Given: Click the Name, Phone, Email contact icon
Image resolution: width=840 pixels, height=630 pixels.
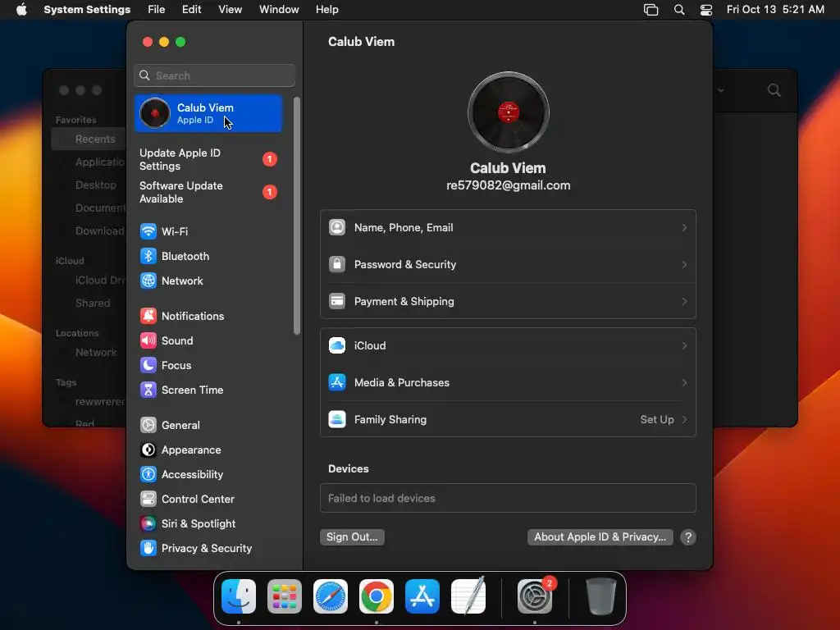Looking at the screenshot, I should pos(337,228).
